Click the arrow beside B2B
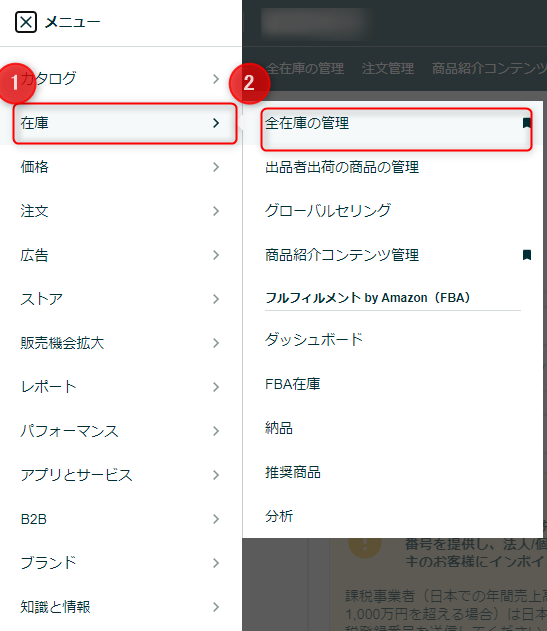 (x=216, y=519)
